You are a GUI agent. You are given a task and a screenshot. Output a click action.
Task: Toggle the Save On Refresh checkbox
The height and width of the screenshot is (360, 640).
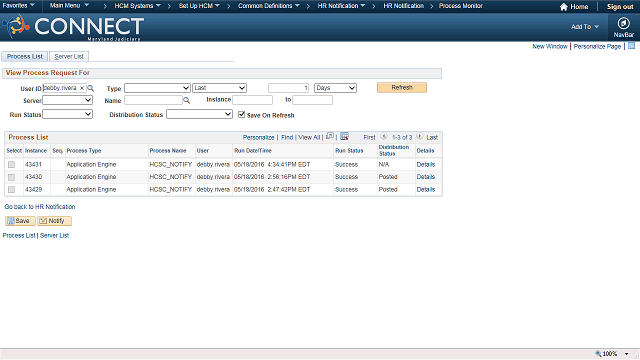pyautogui.click(x=242, y=114)
